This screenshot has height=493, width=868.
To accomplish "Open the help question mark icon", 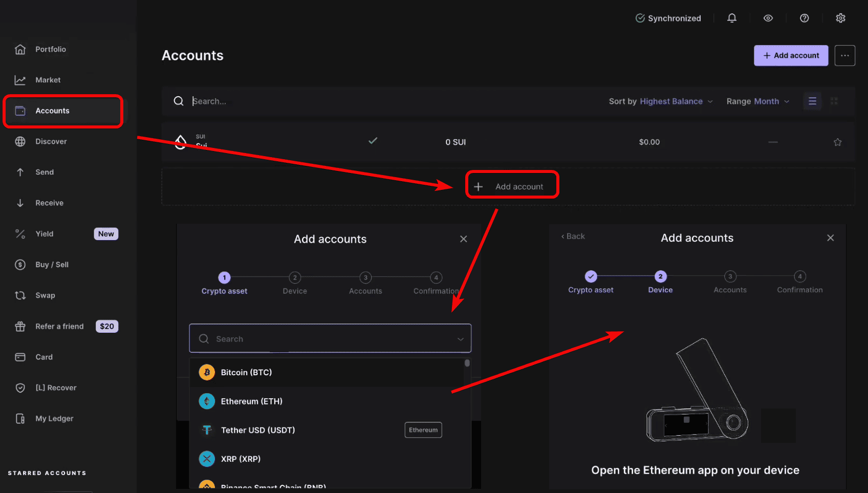I will click(x=805, y=18).
